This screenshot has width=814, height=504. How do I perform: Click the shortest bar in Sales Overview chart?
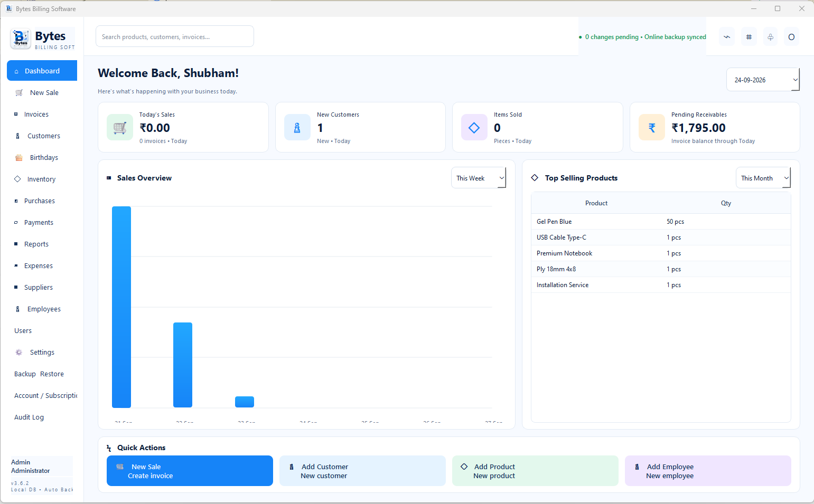pyautogui.click(x=245, y=402)
